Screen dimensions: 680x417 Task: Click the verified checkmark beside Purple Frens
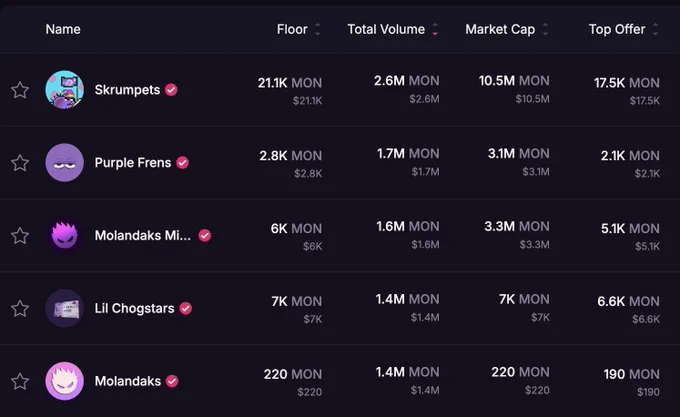pyautogui.click(x=183, y=163)
